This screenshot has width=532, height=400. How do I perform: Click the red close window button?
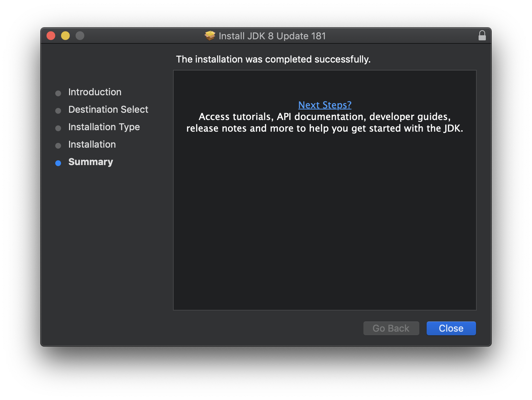(x=51, y=36)
